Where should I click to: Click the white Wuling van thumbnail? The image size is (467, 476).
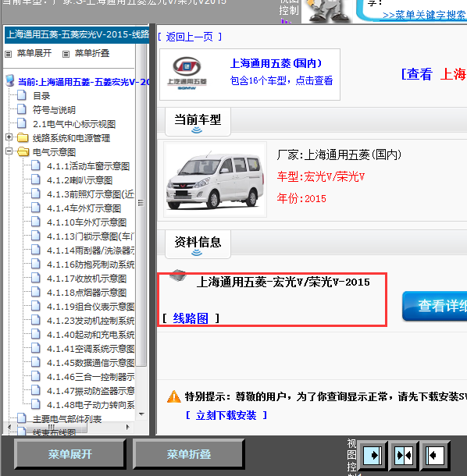coord(215,179)
